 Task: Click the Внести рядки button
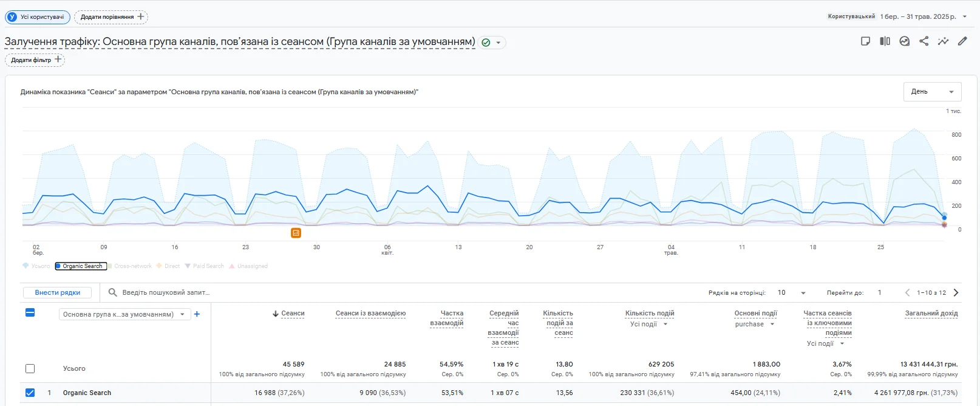pyautogui.click(x=57, y=292)
